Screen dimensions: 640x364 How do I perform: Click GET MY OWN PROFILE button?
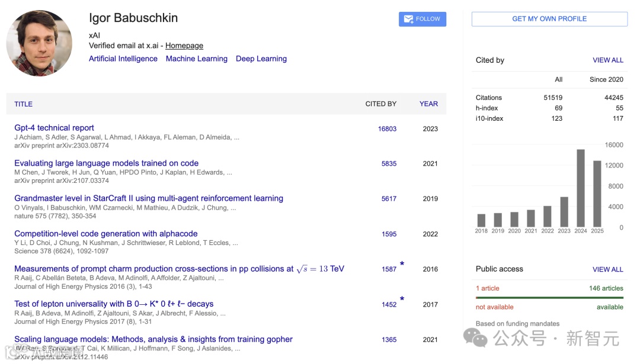coord(549,19)
